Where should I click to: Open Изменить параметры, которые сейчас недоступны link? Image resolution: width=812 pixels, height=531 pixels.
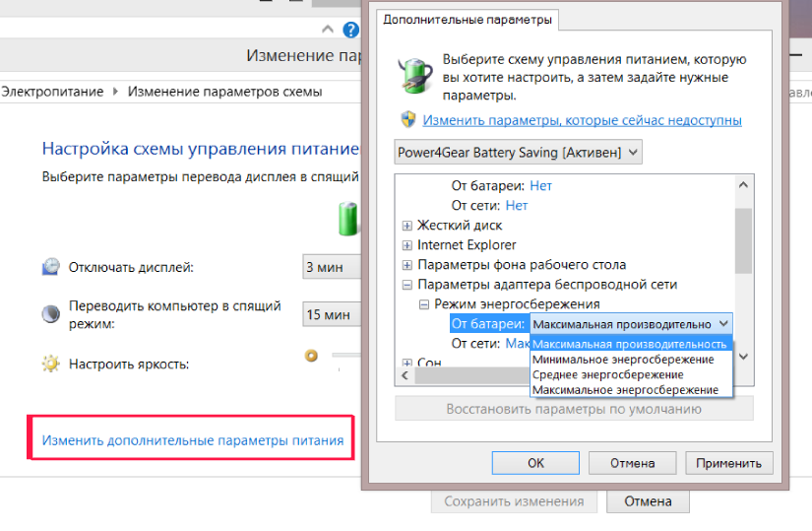582,120
